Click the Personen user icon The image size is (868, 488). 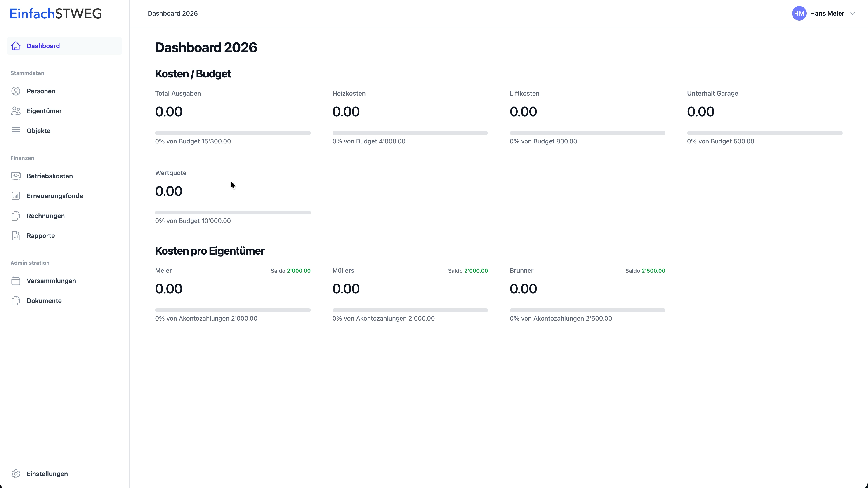(x=16, y=91)
